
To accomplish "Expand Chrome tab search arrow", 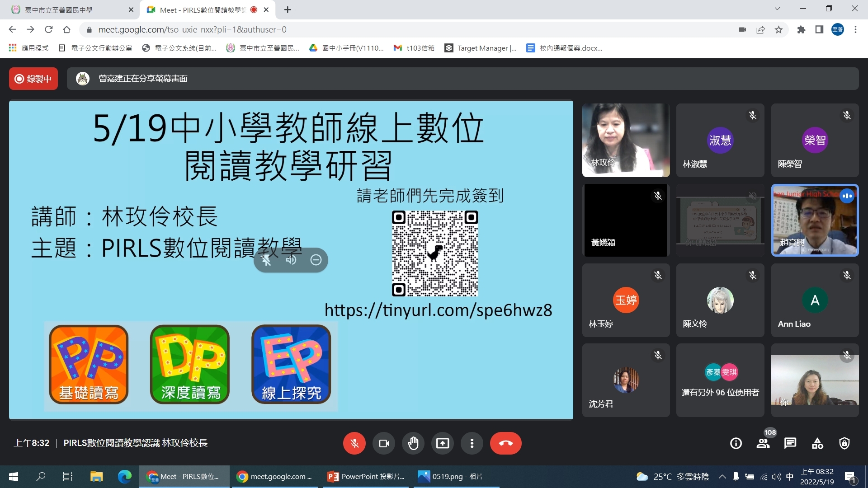I will tap(777, 9).
